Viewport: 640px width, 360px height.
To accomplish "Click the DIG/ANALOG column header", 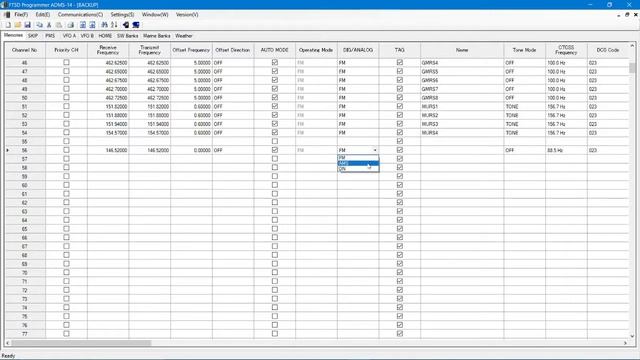I will click(358, 50).
